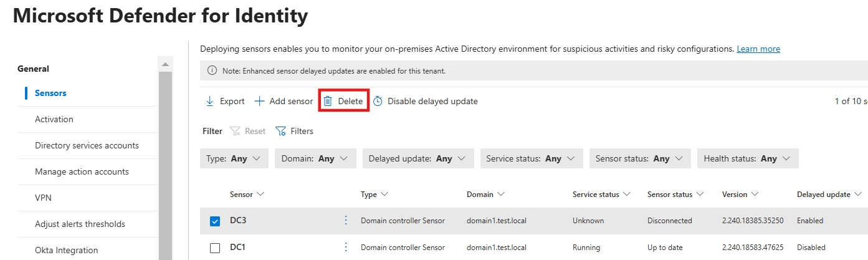The image size is (868, 260).
Task: Click the Export download arrow icon
Action: pos(210,101)
